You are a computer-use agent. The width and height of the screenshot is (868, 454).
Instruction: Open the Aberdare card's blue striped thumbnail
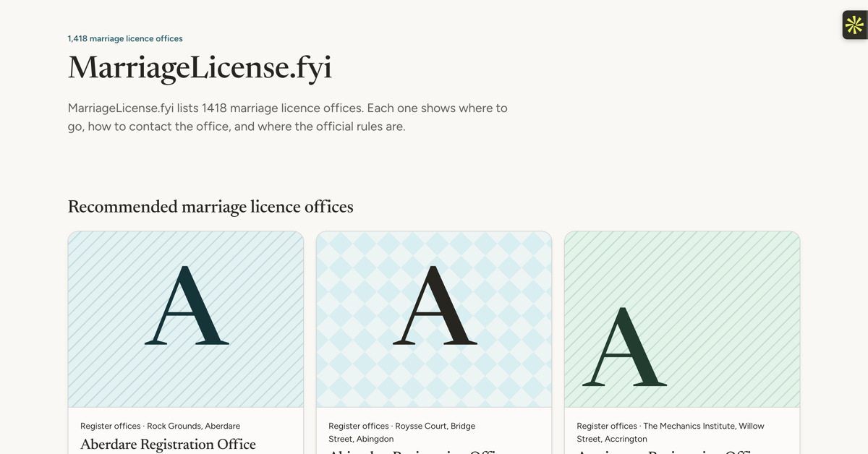(x=186, y=320)
